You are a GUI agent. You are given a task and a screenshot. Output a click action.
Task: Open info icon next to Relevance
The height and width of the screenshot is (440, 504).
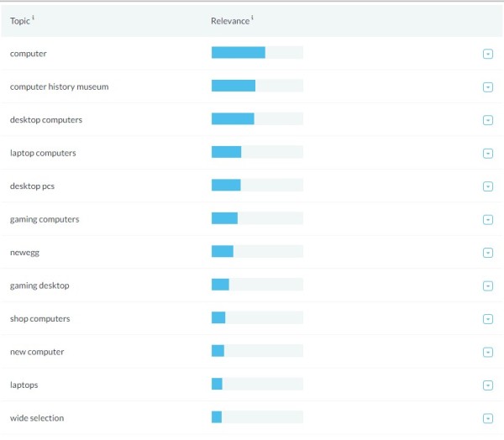(x=252, y=18)
